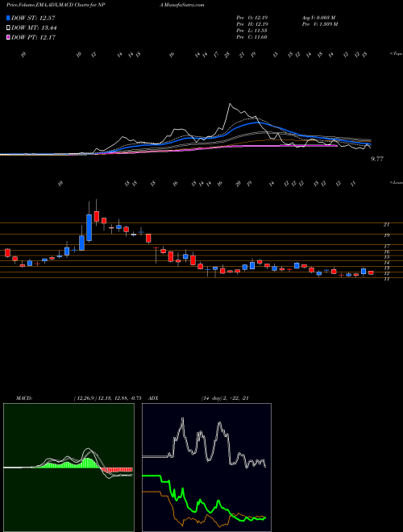This screenshot has width=403, height=532.
Task: Click the 21 price level label
Action: pos(386,224)
